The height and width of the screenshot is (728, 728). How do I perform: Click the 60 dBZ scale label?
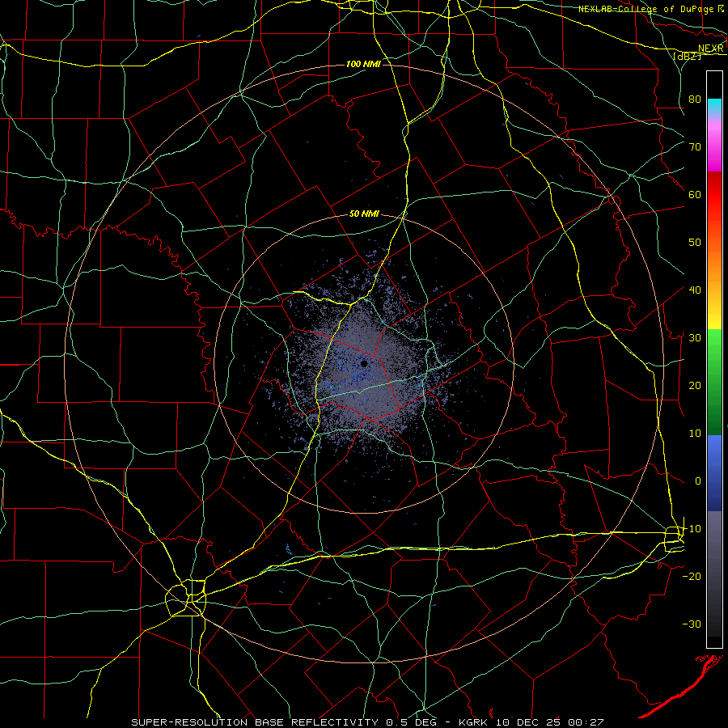point(695,194)
